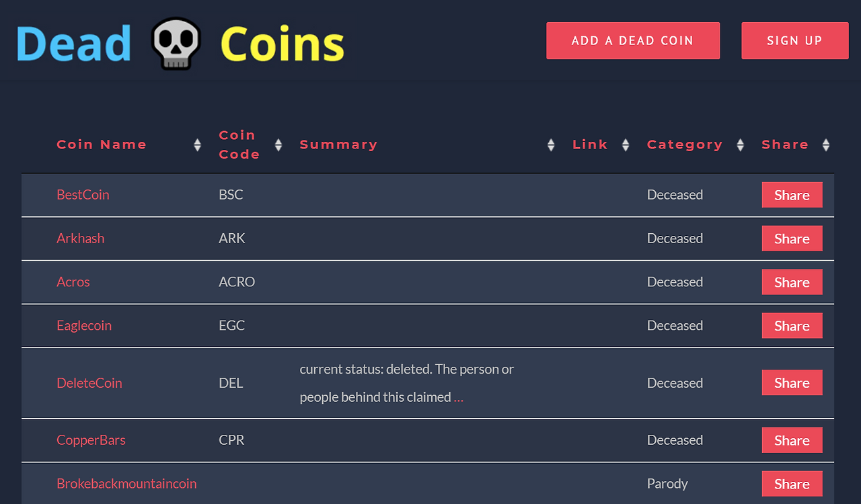Open the Eaglecoin details link

[84, 325]
